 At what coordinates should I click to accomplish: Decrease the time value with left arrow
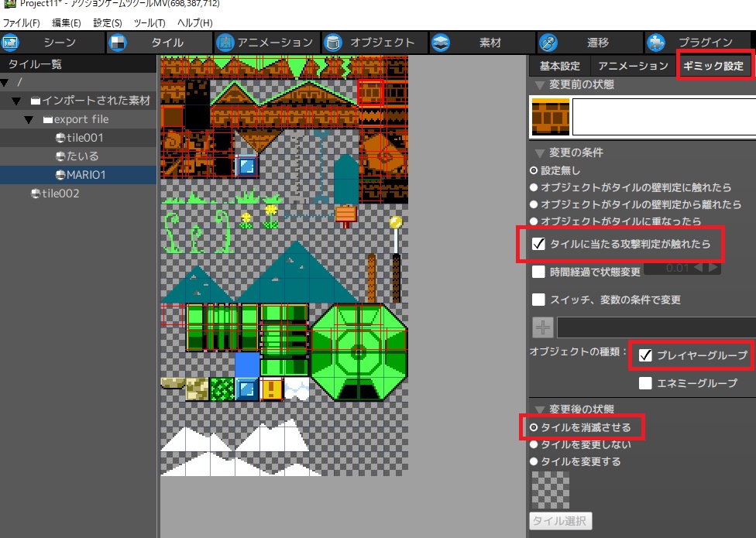[x=698, y=268]
